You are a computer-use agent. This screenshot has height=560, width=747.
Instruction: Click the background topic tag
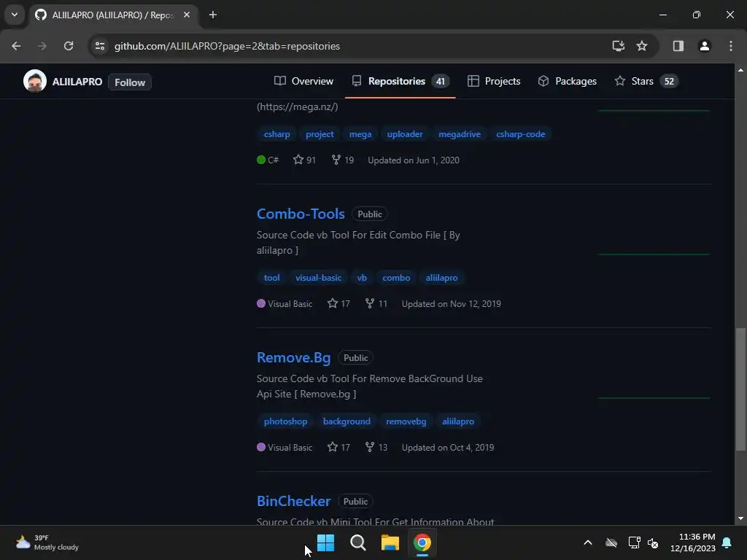pyautogui.click(x=347, y=422)
